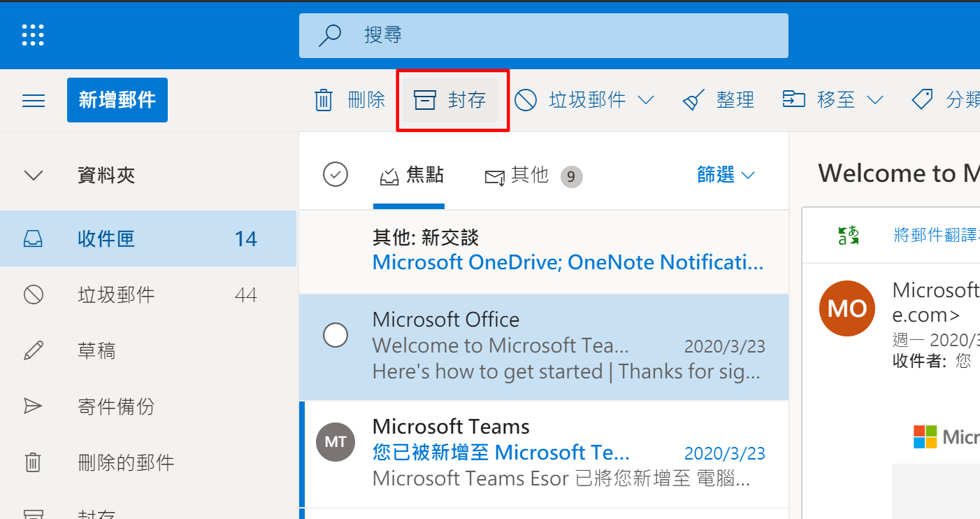Click the translate icon in reading pane

tap(849, 235)
